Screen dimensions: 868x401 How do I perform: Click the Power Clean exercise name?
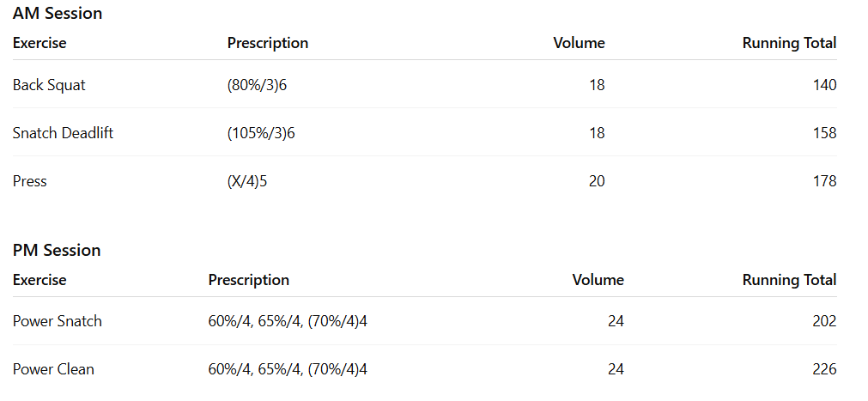[53, 369]
